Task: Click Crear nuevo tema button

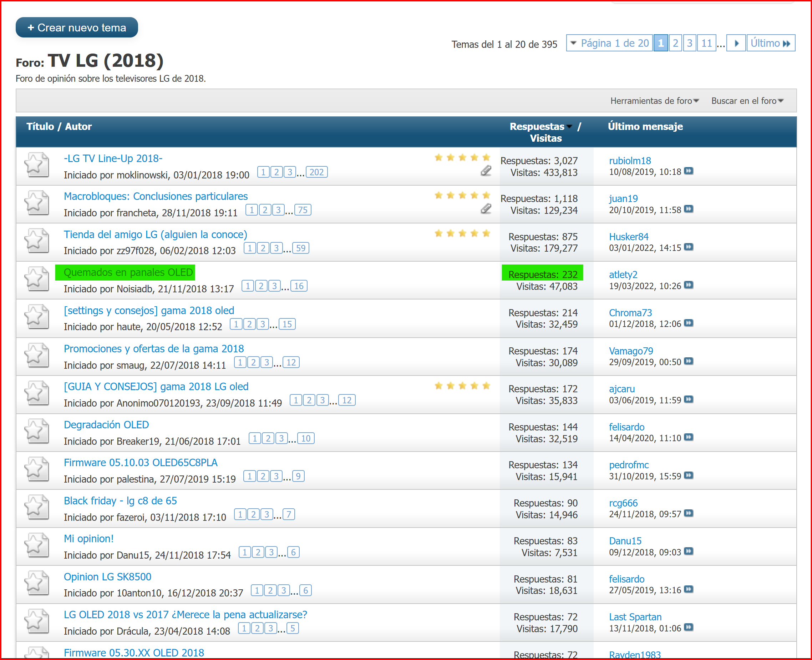Action: click(x=77, y=27)
